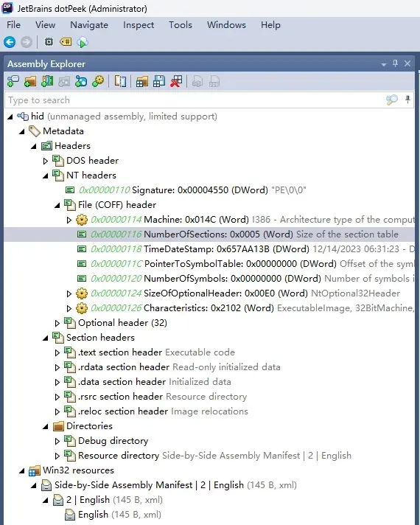Click the blue NuGet add icon
This screenshot has width=420, height=525.
click(x=81, y=81)
